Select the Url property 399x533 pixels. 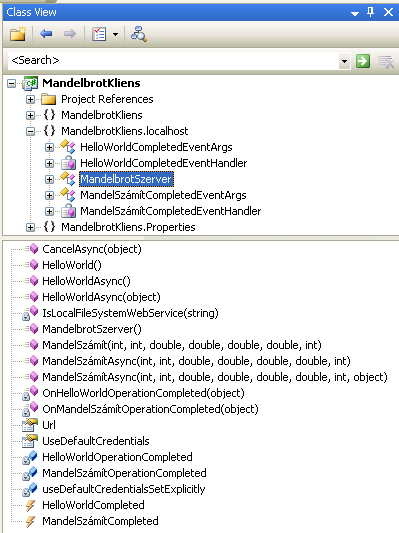tap(49, 425)
